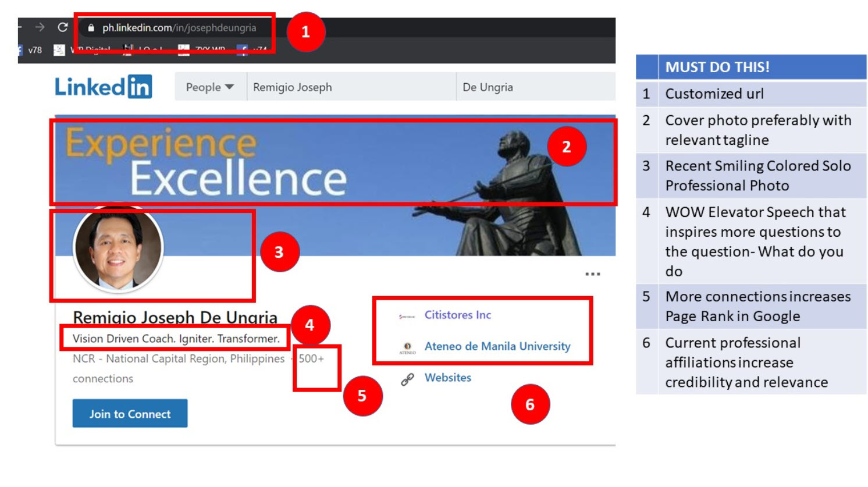Click the profile photo thumbnail
Screen dimensions: 868x487
118,247
